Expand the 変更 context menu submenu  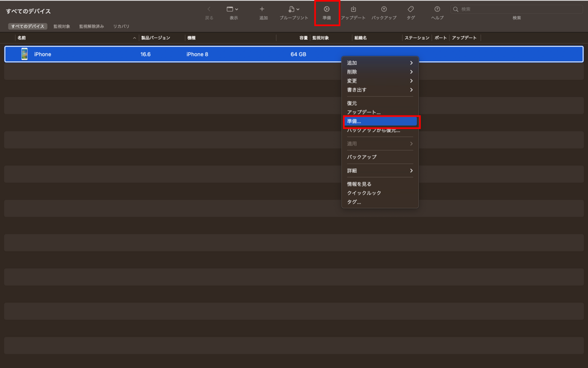380,81
